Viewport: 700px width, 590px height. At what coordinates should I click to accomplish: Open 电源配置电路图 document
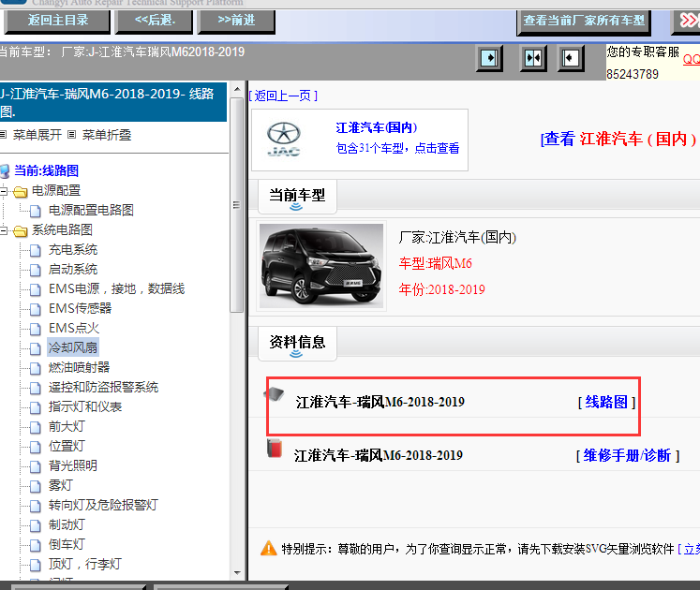[x=91, y=210]
